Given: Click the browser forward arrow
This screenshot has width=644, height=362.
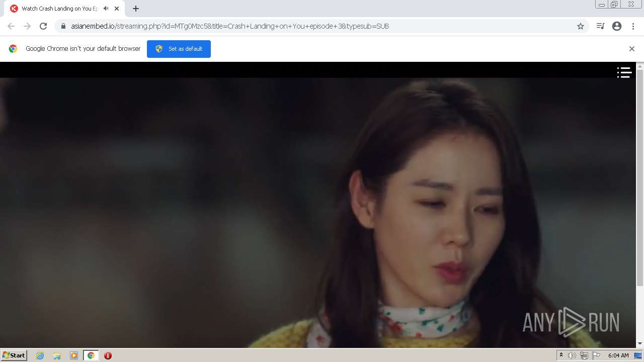Looking at the screenshot, I should click(27, 26).
